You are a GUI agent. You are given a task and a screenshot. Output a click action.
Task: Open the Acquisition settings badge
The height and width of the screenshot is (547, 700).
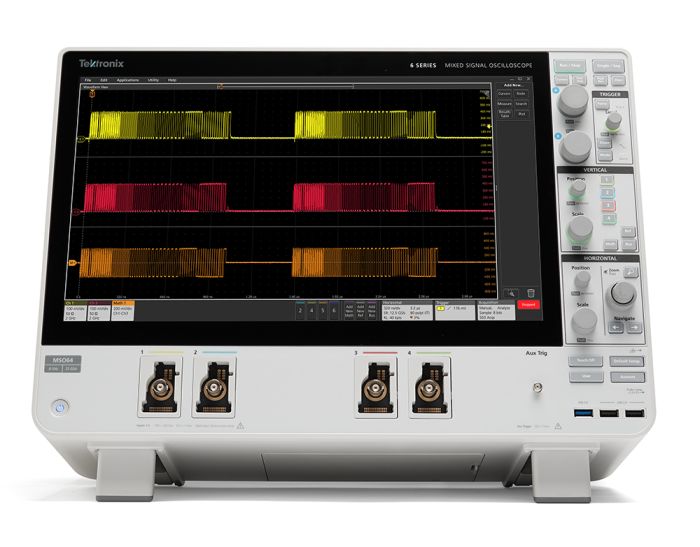(x=496, y=310)
